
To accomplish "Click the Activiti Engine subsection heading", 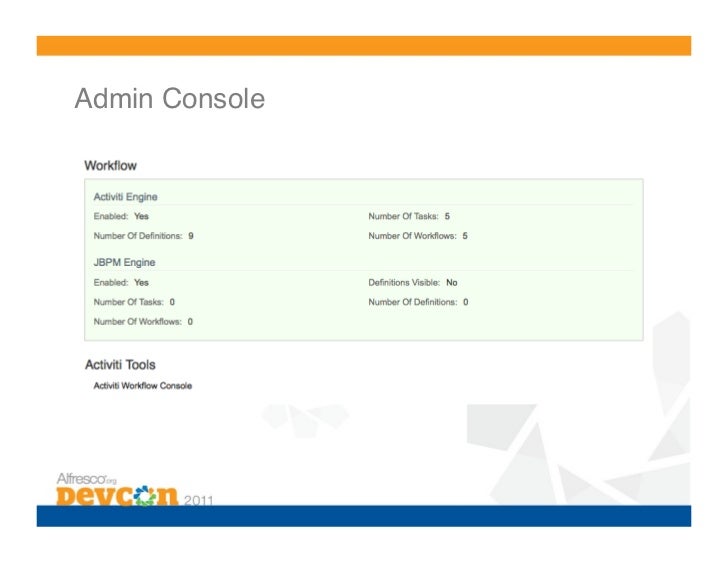I will click(x=125, y=197).
